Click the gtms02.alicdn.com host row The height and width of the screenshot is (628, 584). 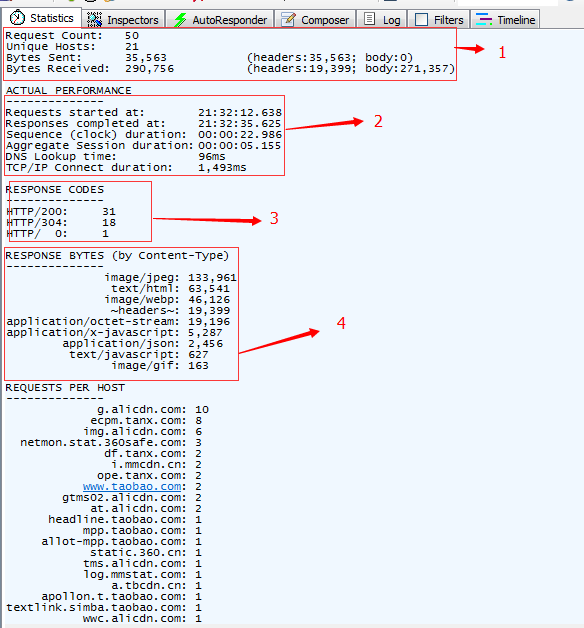132,498
